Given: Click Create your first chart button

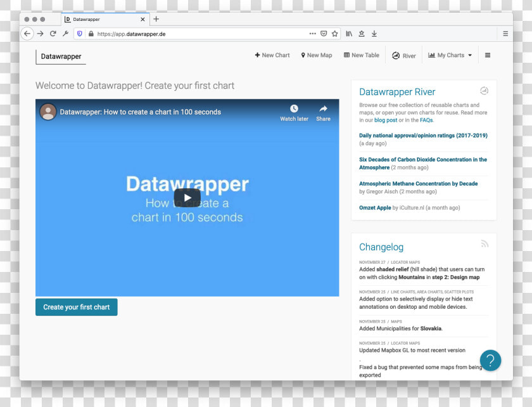Looking at the screenshot, I should point(77,307).
